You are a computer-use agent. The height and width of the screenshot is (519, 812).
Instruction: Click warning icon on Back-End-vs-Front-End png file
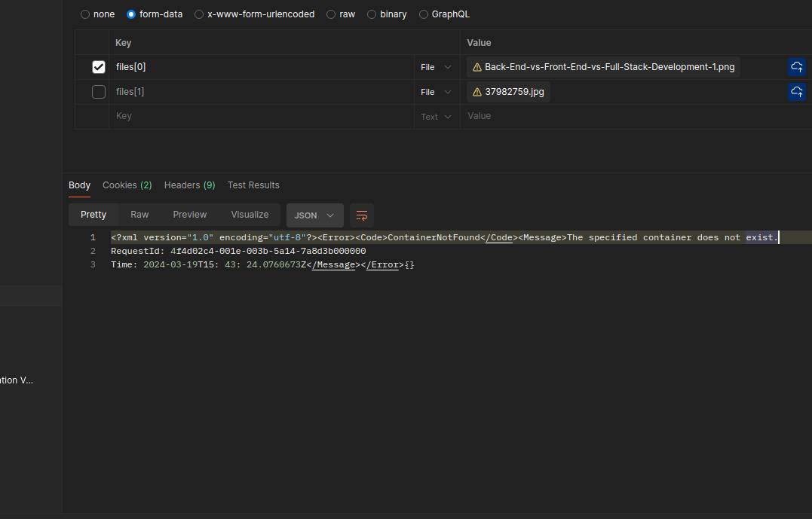tap(476, 67)
